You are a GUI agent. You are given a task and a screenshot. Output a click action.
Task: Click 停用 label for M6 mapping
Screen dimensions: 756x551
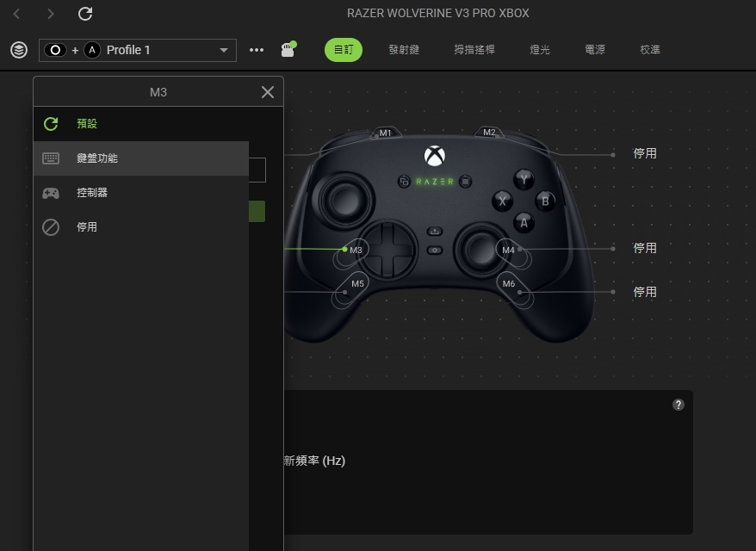(x=645, y=292)
